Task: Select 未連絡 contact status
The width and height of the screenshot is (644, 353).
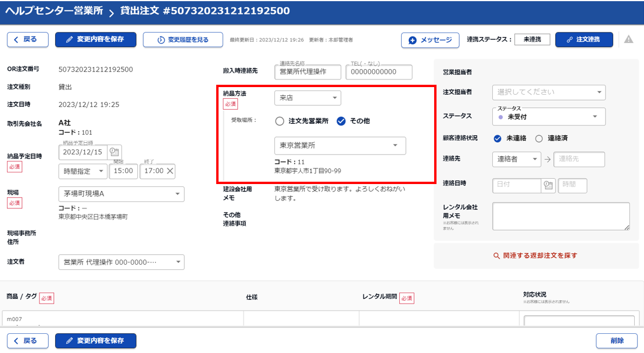Action: pyautogui.click(x=498, y=138)
